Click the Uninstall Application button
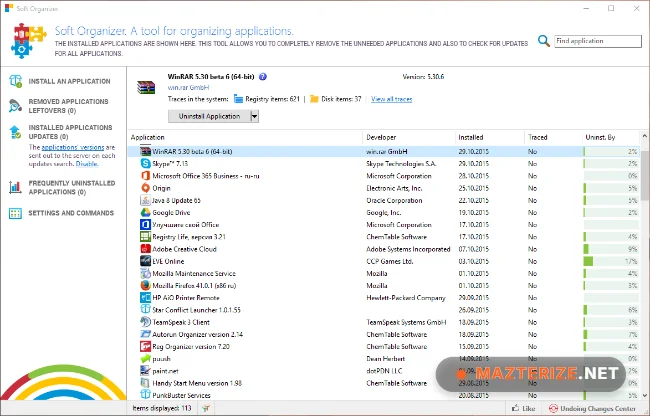Image resolution: width=650 pixels, height=416 pixels. coord(209,116)
